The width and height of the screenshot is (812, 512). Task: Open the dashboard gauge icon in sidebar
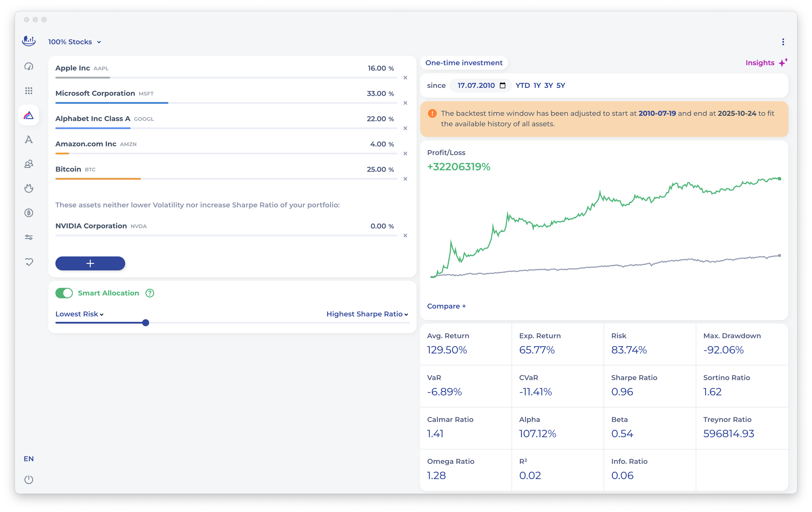click(x=29, y=67)
